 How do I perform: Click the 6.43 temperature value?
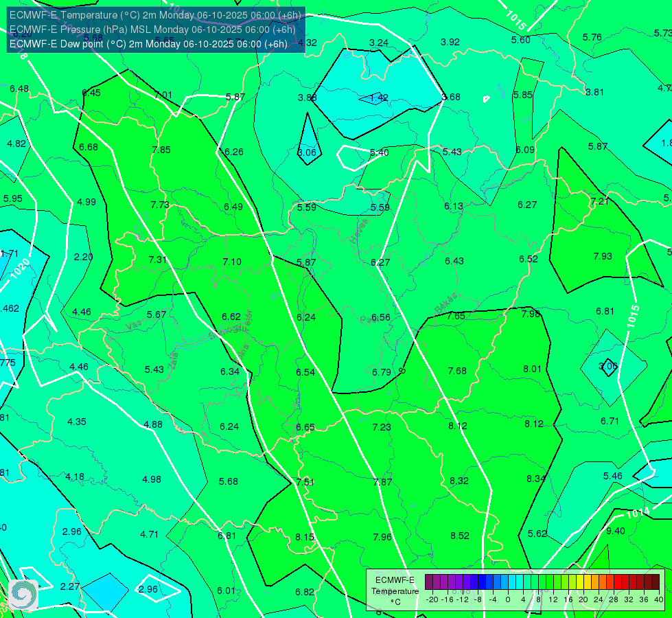point(454,261)
